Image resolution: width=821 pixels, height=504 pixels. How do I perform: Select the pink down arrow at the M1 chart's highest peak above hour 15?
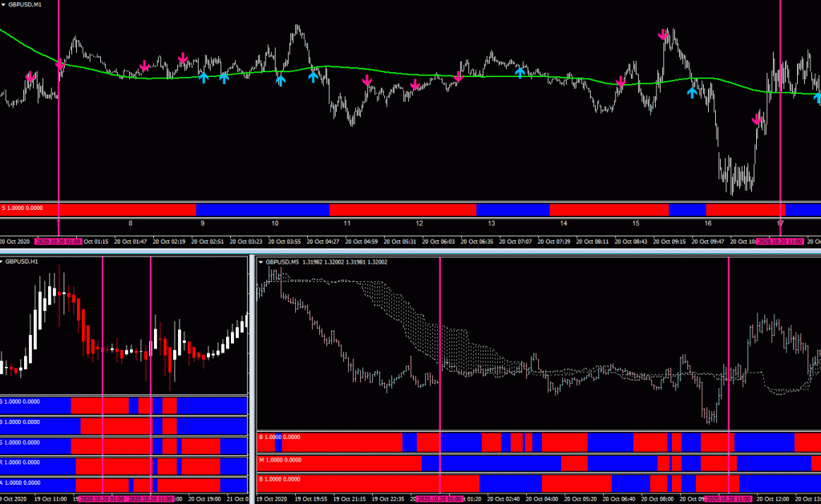(x=663, y=35)
